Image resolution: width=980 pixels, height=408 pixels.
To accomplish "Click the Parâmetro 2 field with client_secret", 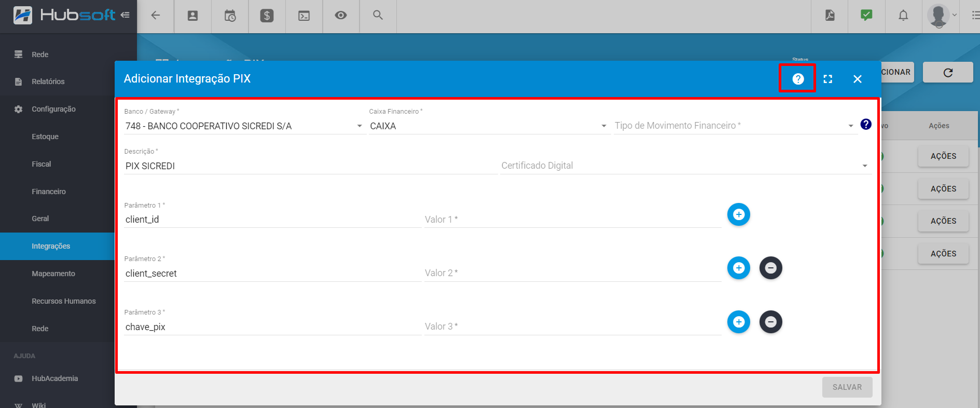I will (x=272, y=274).
